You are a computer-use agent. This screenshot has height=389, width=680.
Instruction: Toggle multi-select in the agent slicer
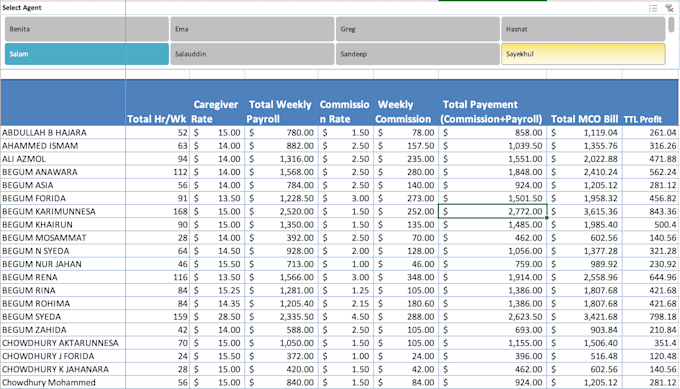pyautogui.click(x=653, y=8)
